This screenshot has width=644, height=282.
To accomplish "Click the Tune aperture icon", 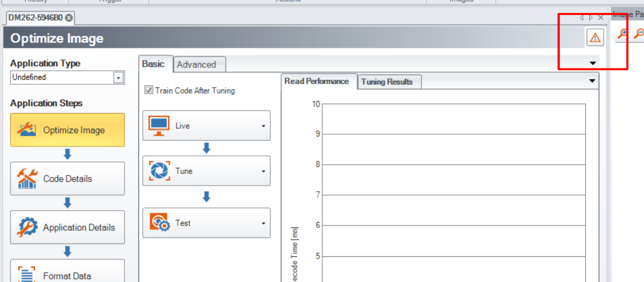I will 159,171.
